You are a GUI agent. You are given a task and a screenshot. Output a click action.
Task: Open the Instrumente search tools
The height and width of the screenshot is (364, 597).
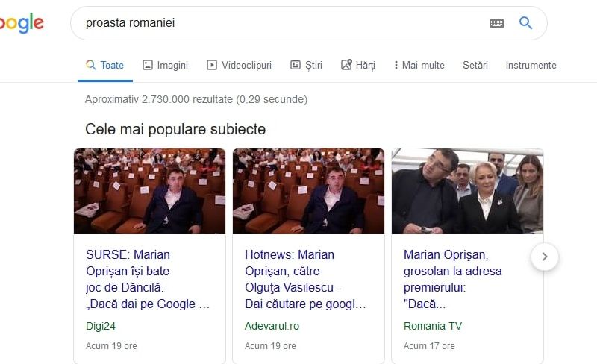531,65
